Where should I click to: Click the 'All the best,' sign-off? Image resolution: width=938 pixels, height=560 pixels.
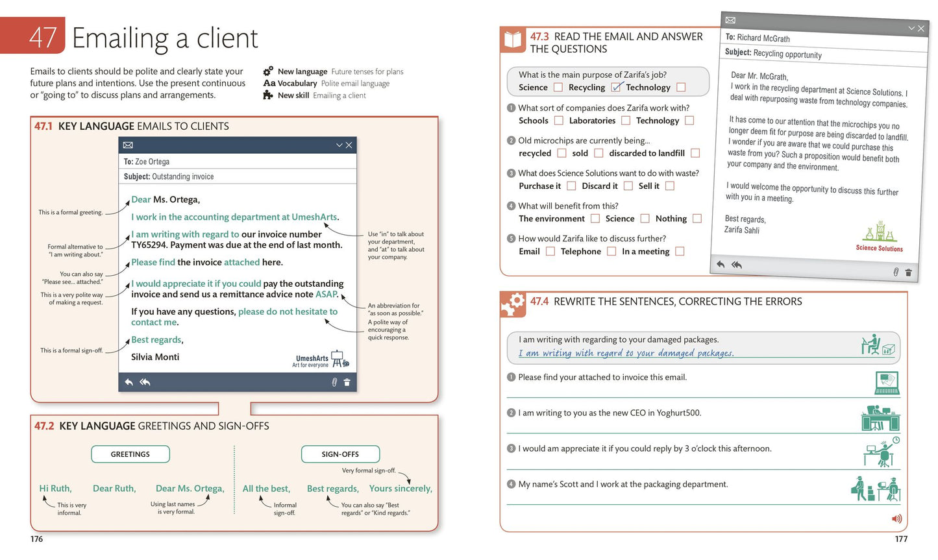266,489
